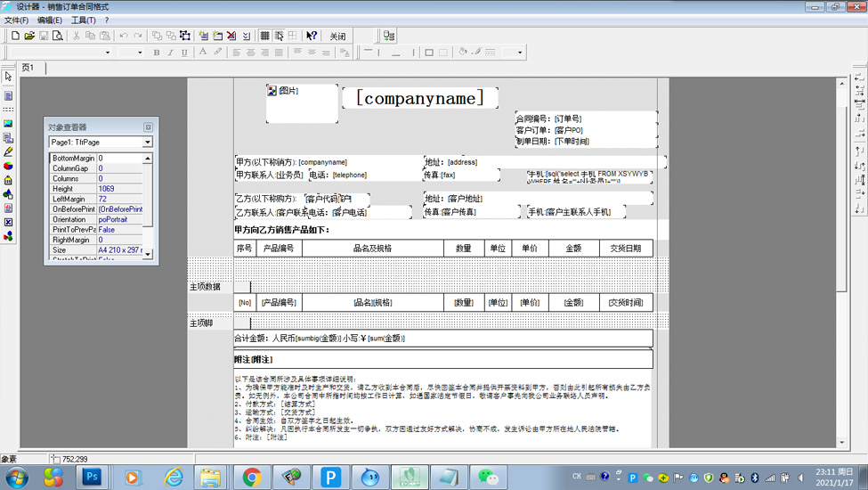Open the Page1: TfrPage object dropdown
The width and height of the screenshot is (868, 490).
click(x=148, y=142)
